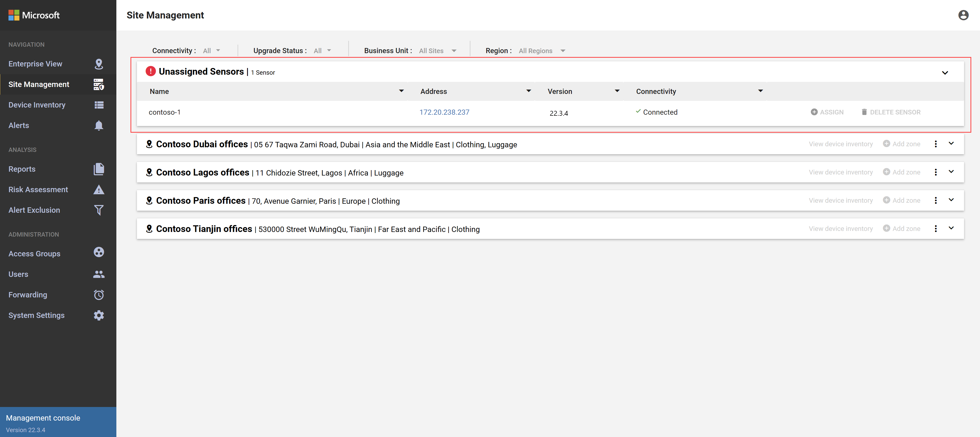Open Users in the administration menu
The height and width of the screenshot is (437, 980).
tap(18, 274)
